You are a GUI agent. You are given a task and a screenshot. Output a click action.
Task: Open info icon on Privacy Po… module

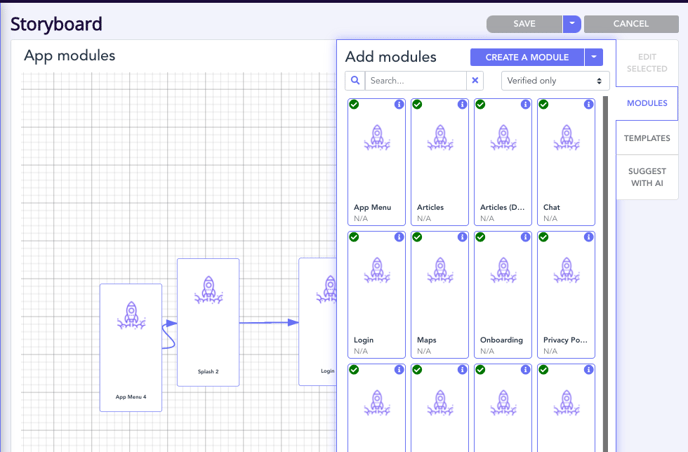[588, 237]
